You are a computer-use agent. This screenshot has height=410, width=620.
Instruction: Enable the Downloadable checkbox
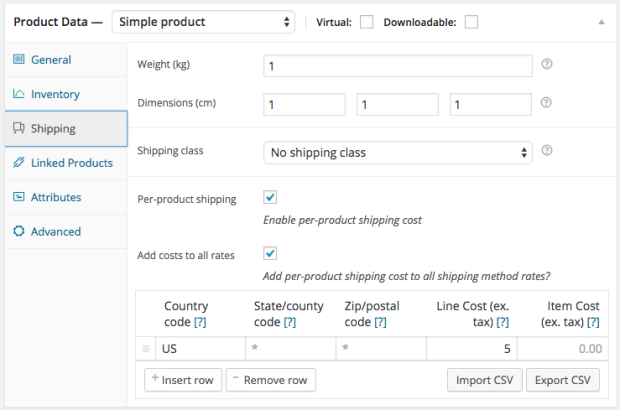[471, 21]
